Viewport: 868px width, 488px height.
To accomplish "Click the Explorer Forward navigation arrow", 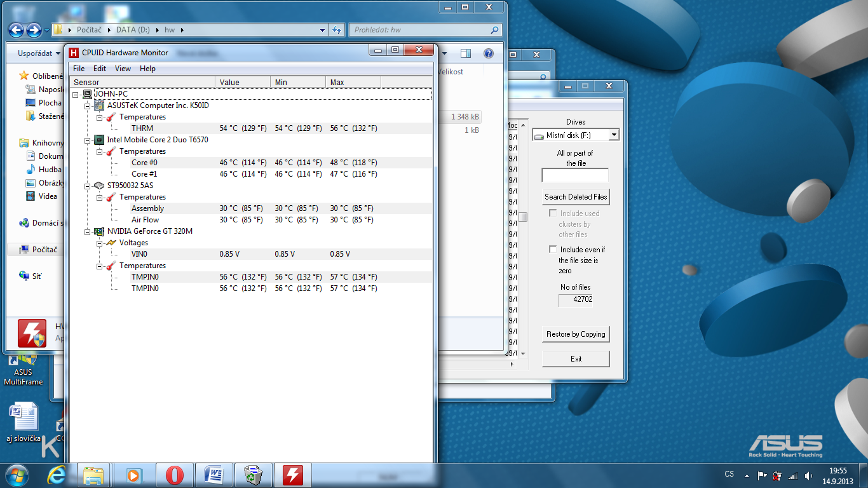I will click(34, 30).
